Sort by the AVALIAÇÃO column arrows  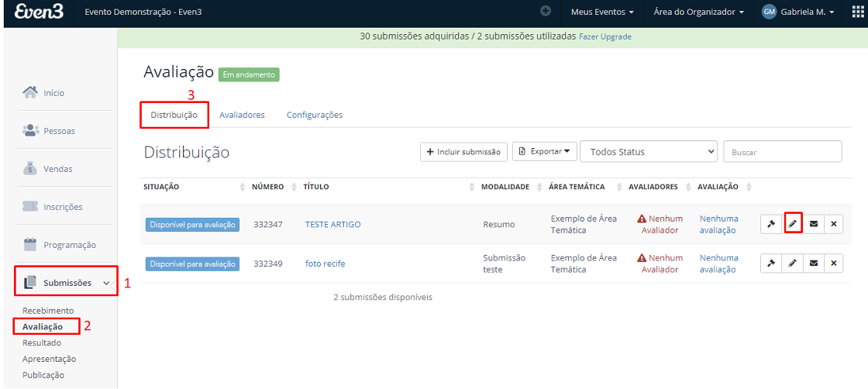[x=749, y=187]
